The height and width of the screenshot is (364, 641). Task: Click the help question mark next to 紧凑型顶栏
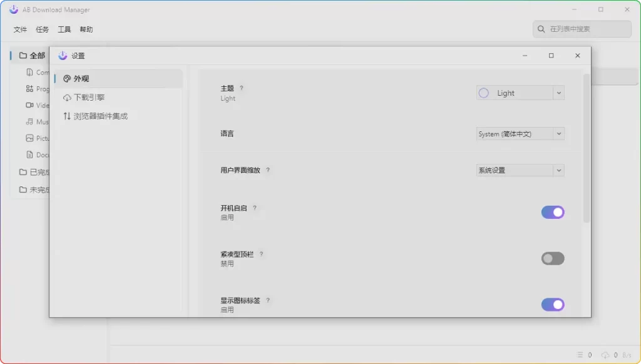261,254
